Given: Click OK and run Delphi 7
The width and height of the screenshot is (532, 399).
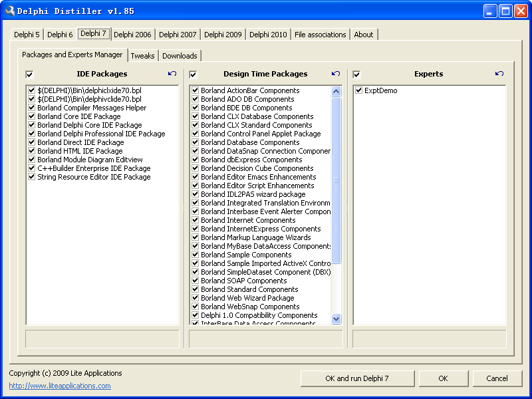Looking at the screenshot, I should (357, 378).
